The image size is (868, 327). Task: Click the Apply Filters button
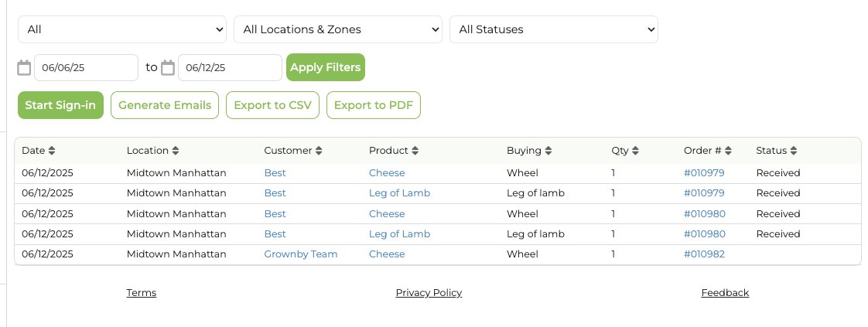(326, 67)
